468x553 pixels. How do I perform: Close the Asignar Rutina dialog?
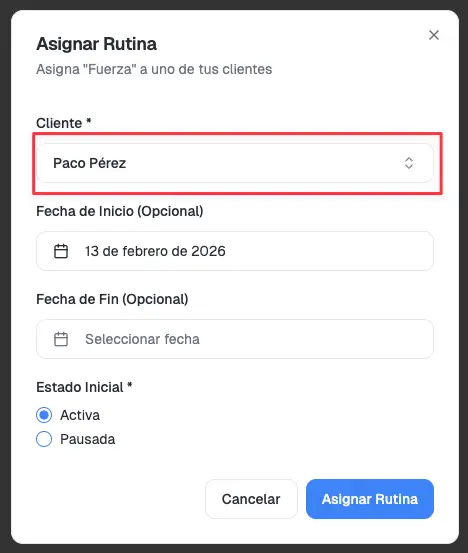click(x=434, y=35)
